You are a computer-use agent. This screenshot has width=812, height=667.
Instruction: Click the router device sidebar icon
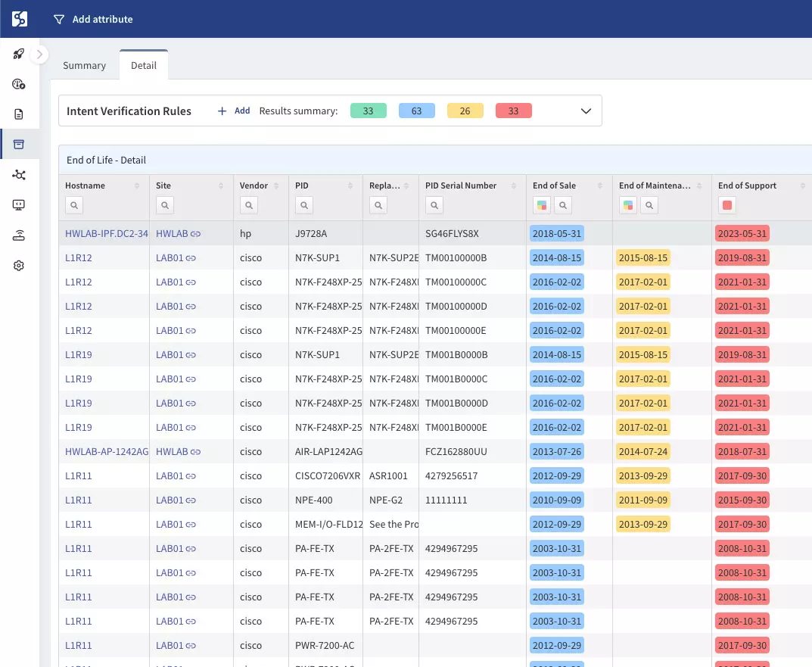tap(19, 235)
